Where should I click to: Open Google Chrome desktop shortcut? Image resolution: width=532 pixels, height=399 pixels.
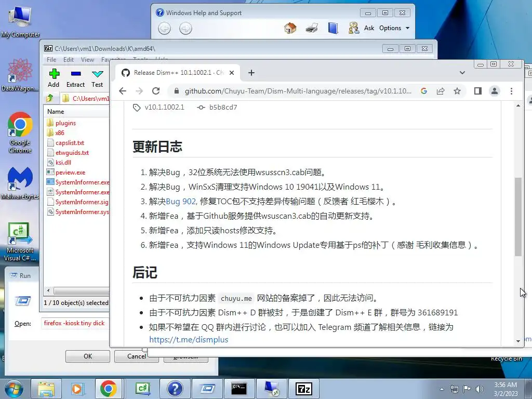coord(20,133)
